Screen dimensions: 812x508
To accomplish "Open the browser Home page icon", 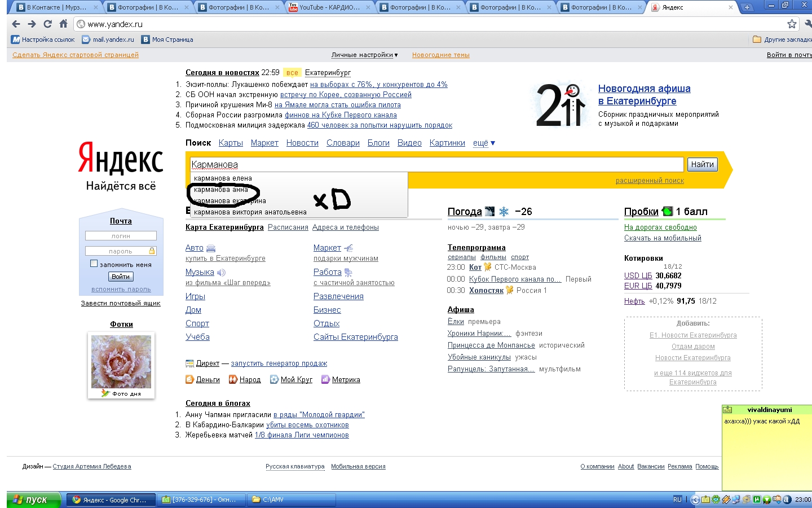I will [x=63, y=24].
